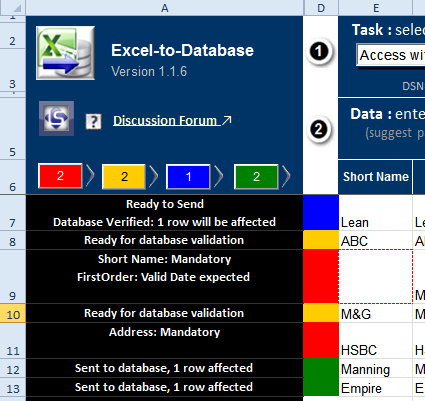Screen dimensions: 425x401
Task: Click 'Sent to database' status in row 12
Action: (x=164, y=368)
